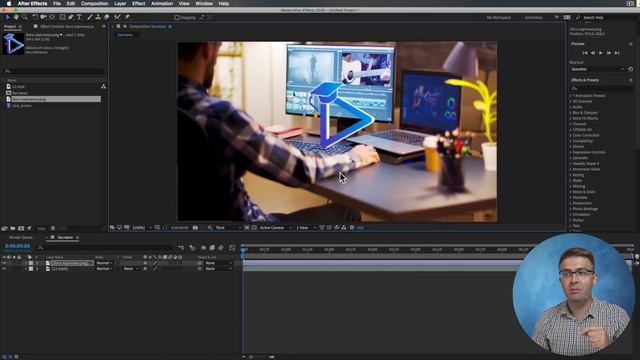Click the first-frame preview button
This screenshot has width=640, height=360.
coord(585,53)
